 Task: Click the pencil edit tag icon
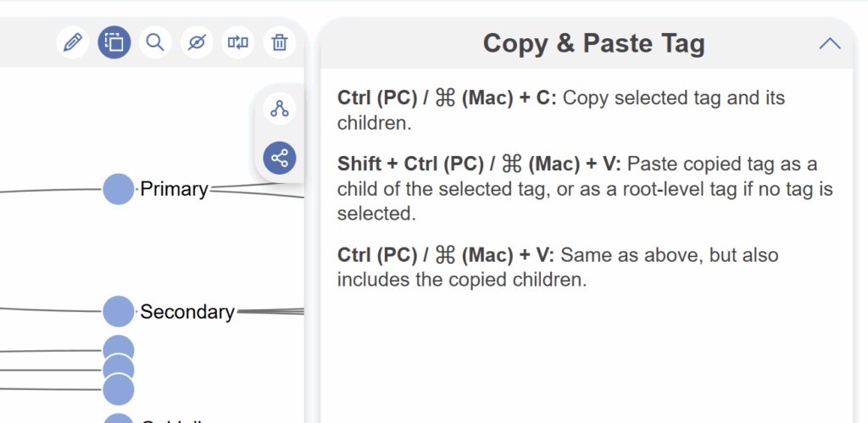coord(73,42)
